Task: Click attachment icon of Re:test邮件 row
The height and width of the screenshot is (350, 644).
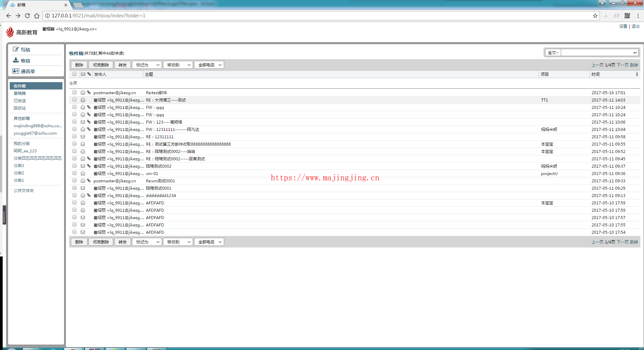Action: (89, 93)
